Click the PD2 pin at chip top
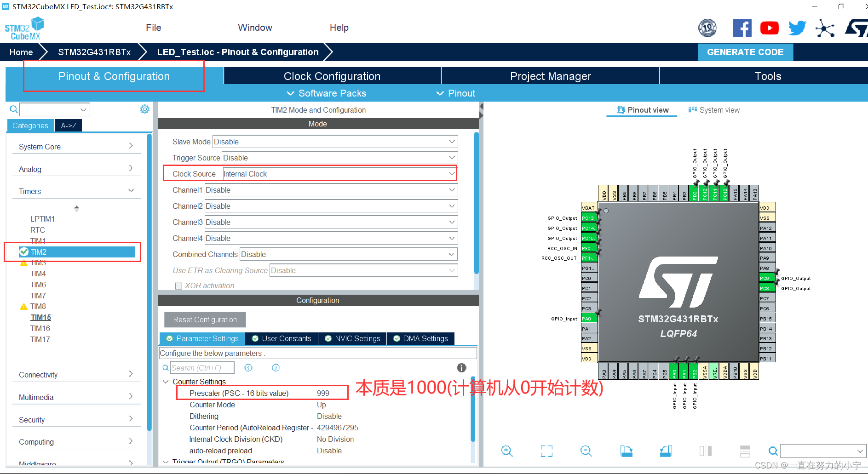The width and height of the screenshot is (868, 474). click(695, 193)
